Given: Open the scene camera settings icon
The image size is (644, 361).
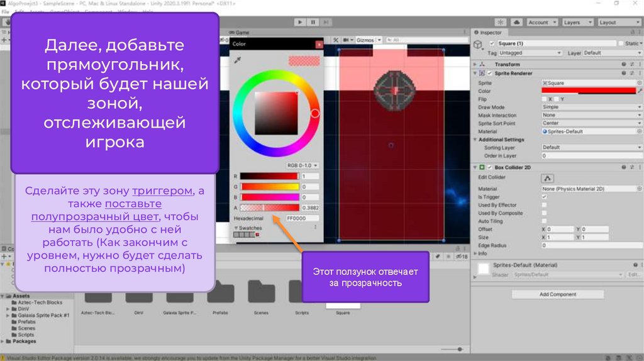Looking at the screenshot, I should click(x=347, y=40).
